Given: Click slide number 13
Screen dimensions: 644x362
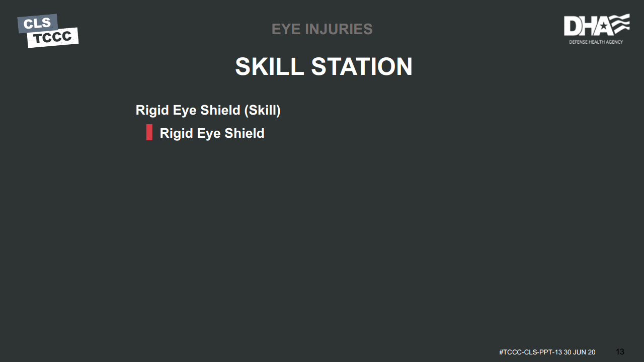Looking at the screenshot, I should click(620, 352).
